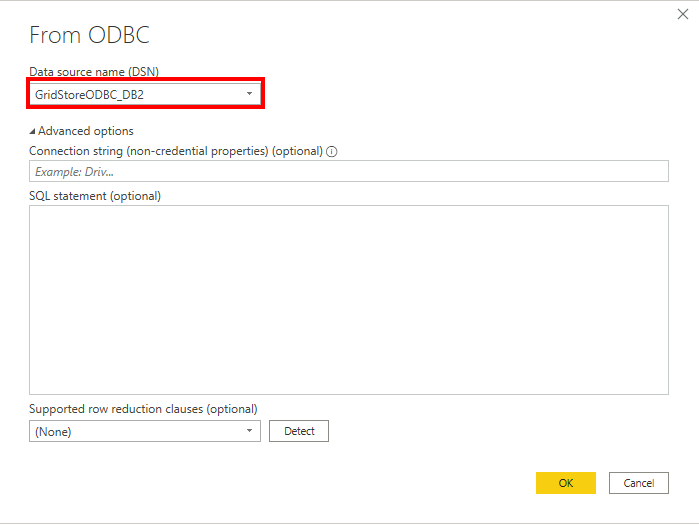The image size is (699, 525).
Task: Click the blank dialog area left of OK
Action: point(300,483)
